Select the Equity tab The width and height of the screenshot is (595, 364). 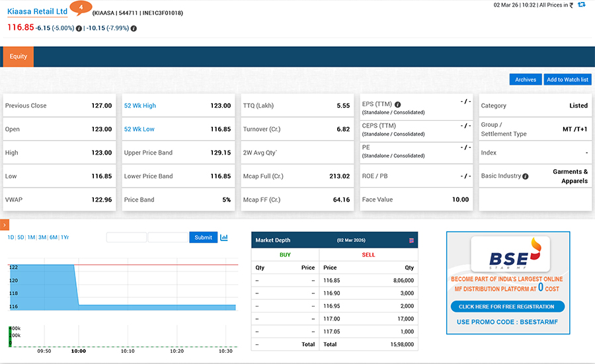[19, 57]
